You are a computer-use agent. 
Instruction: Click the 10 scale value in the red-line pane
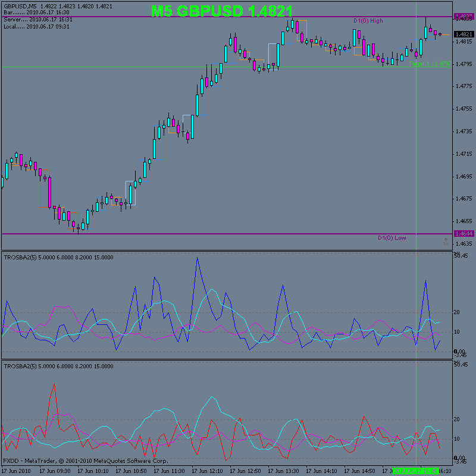point(456,439)
